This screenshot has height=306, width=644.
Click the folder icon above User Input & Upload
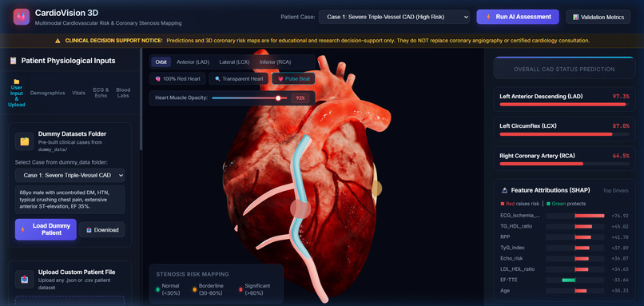tap(17, 81)
